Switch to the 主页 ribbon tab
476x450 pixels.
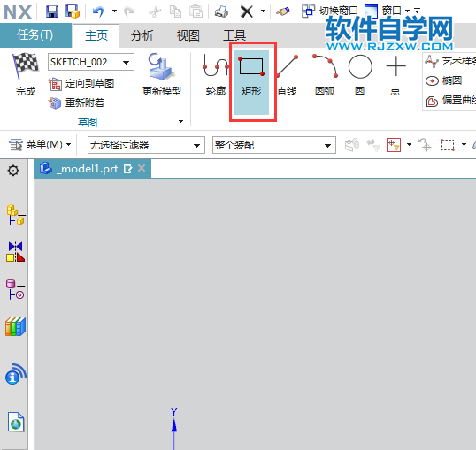pos(96,35)
